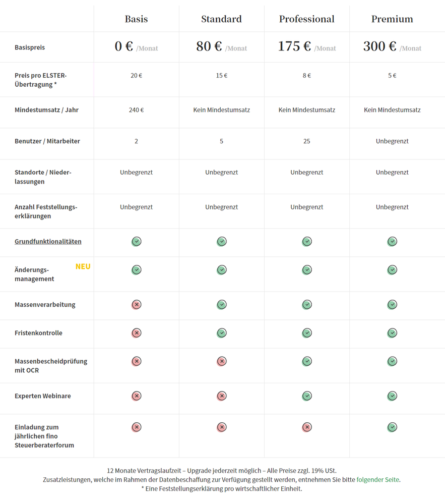The height and width of the screenshot is (504, 445).
Task: Click Basis plan's red cross for Fristenkontrolle
Action: pos(137,332)
